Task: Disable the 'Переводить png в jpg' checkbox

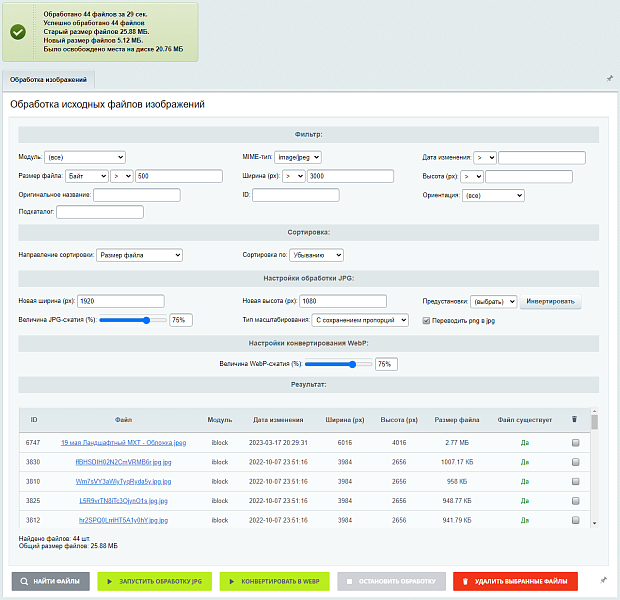Action: click(427, 321)
